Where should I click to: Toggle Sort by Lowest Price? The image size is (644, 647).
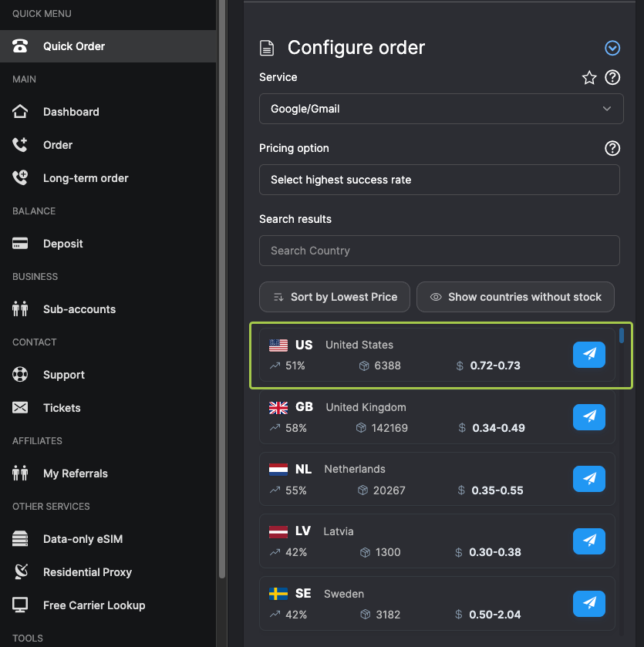[x=334, y=297]
